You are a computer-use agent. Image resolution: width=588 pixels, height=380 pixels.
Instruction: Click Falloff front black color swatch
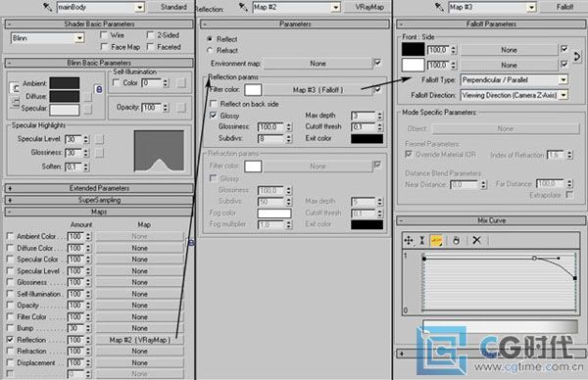click(x=413, y=50)
